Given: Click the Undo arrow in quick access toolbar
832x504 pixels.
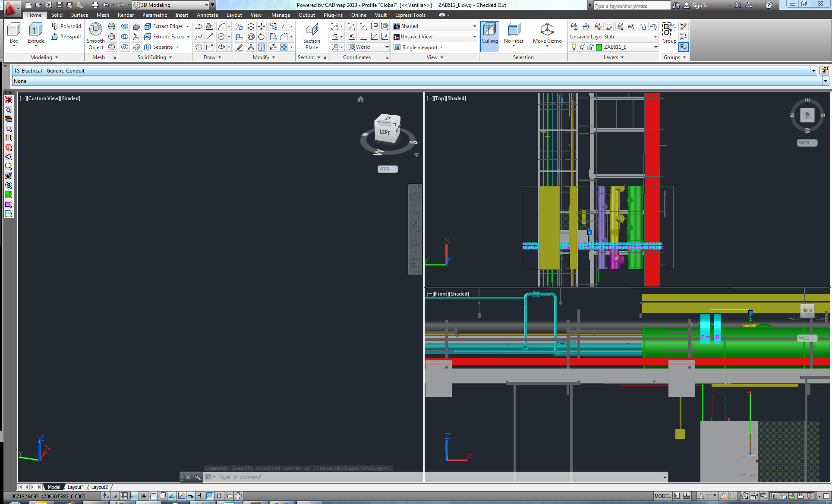Looking at the screenshot, I should (106, 5).
